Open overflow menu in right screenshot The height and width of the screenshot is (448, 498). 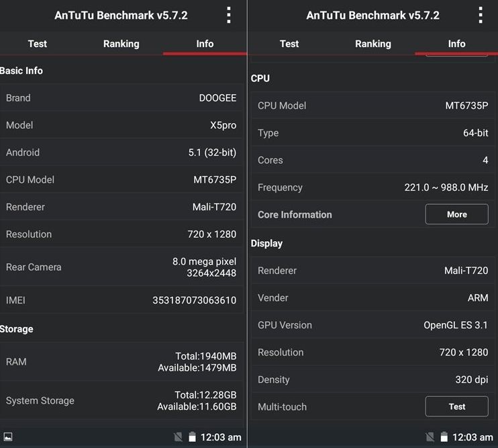(x=481, y=15)
